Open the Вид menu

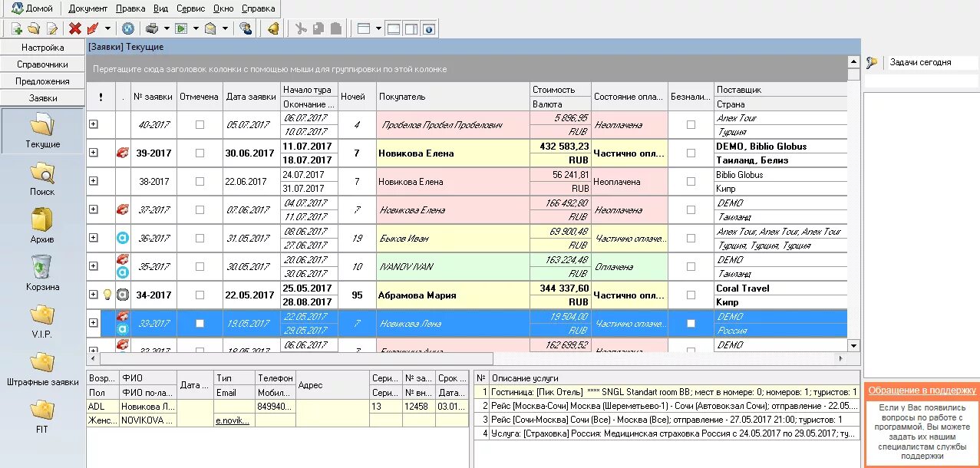[x=160, y=8]
